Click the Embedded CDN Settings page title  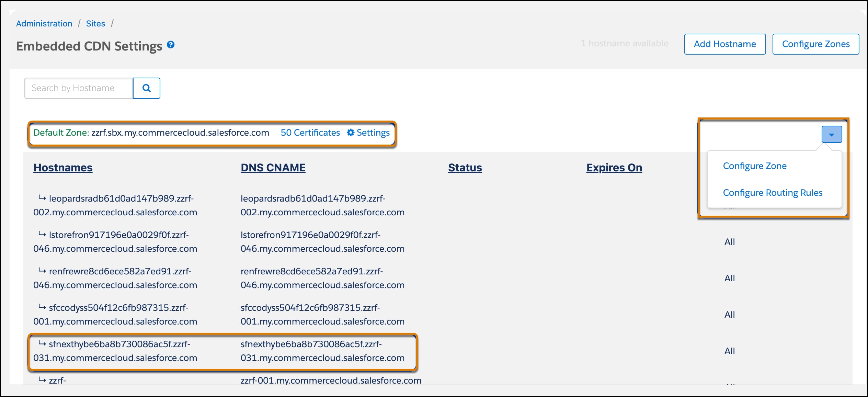[89, 46]
